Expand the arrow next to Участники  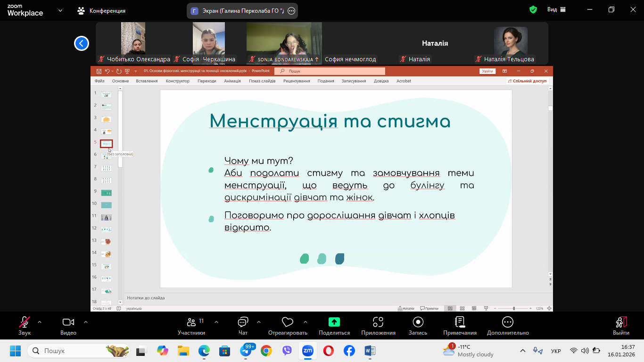[x=216, y=322]
